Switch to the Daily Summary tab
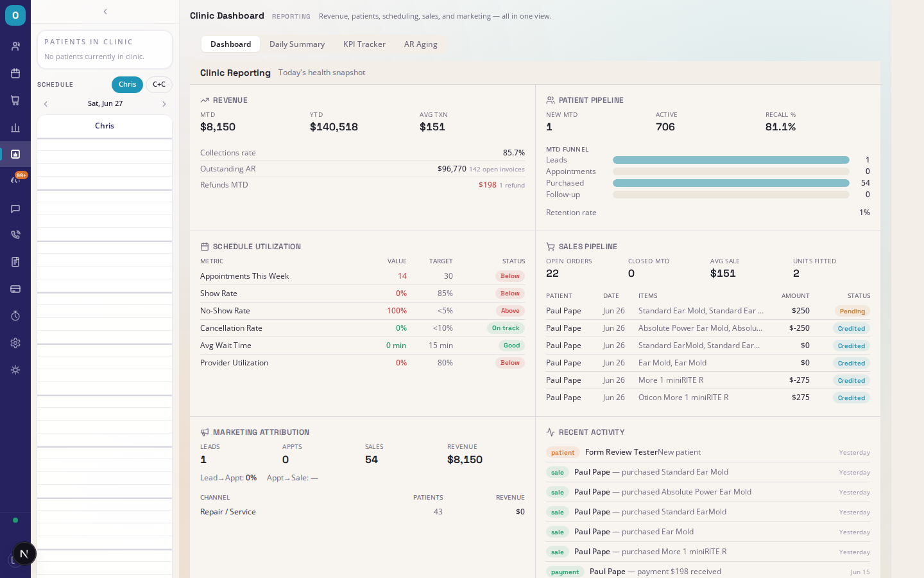 [x=297, y=44]
